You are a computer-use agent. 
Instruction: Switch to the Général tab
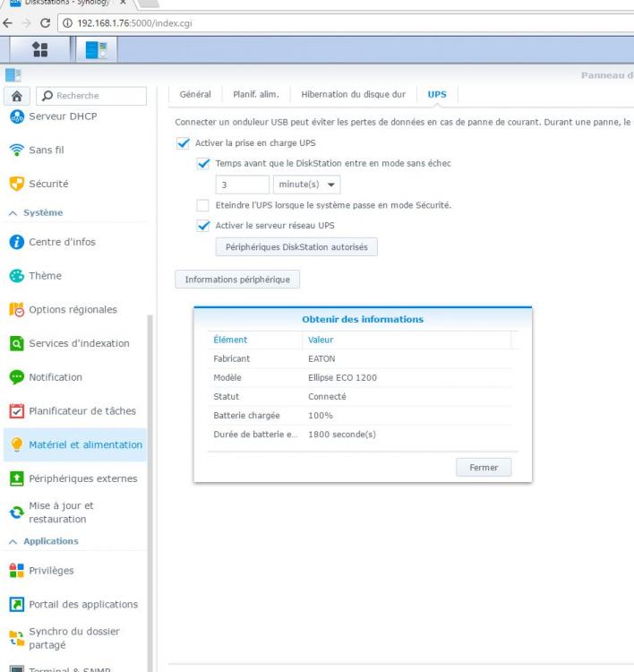point(195,94)
